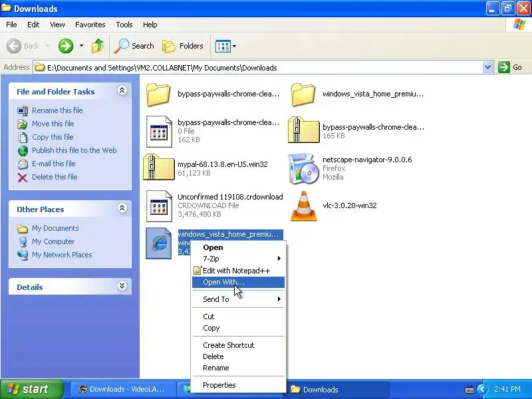This screenshot has height=399, width=532.
Task: Click the Windows start button
Action: click(31, 389)
